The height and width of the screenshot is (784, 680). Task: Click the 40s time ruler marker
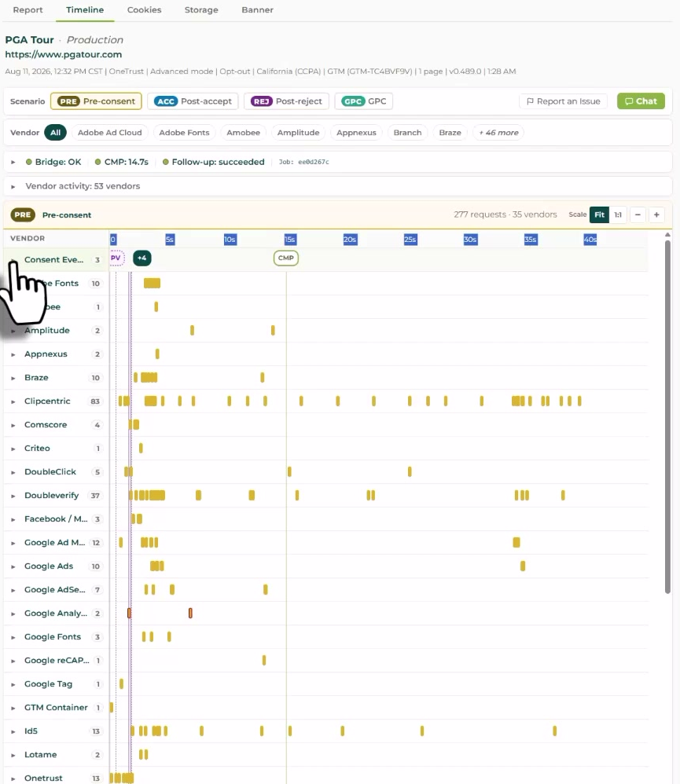pyautogui.click(x=590, y=240)
